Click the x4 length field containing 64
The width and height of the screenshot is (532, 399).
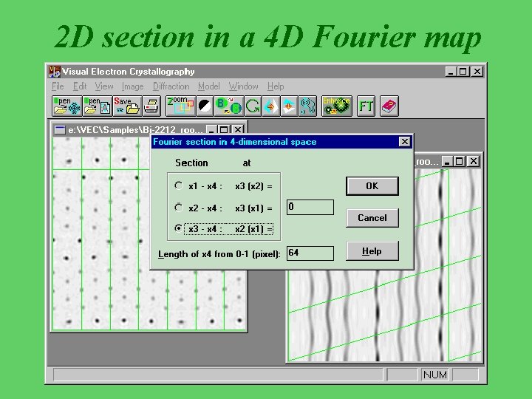pos(310,253)
